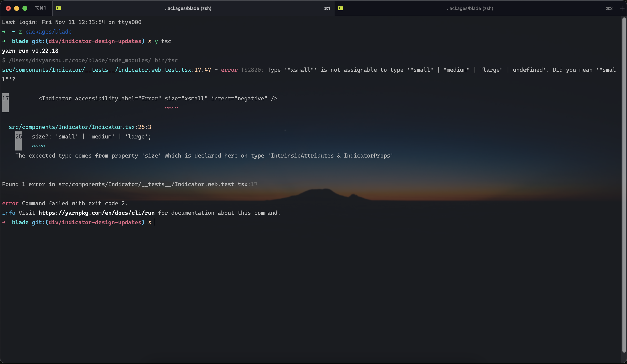Open Indicator.tsx:25:3 file path reference
The width and height of the screenshot is (627, 364).
point(80,127)
